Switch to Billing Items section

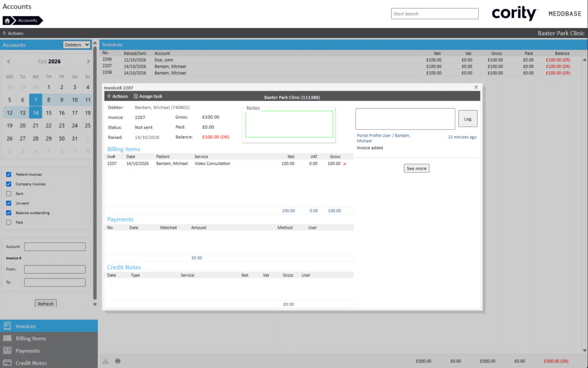(x=49, y=338)
